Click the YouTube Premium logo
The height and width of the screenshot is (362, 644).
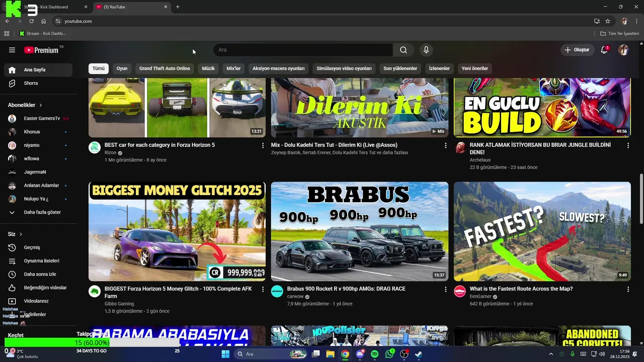[x=41, y=50]
